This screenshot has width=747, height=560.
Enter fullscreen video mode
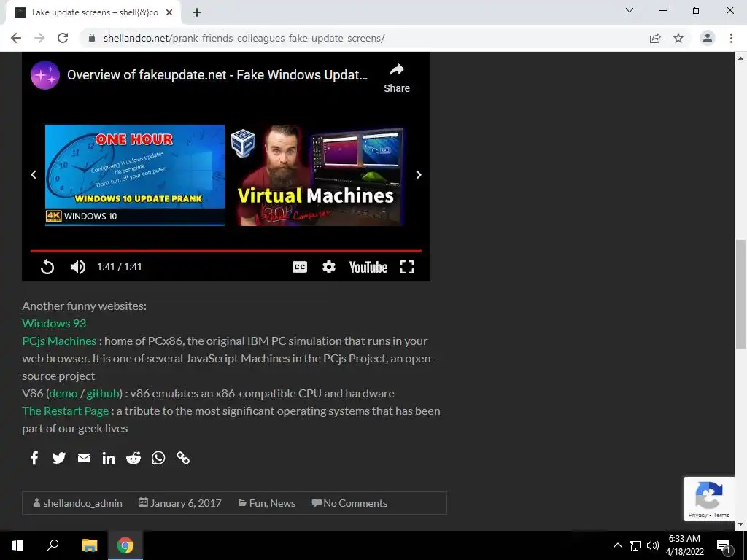click(407, 267)
